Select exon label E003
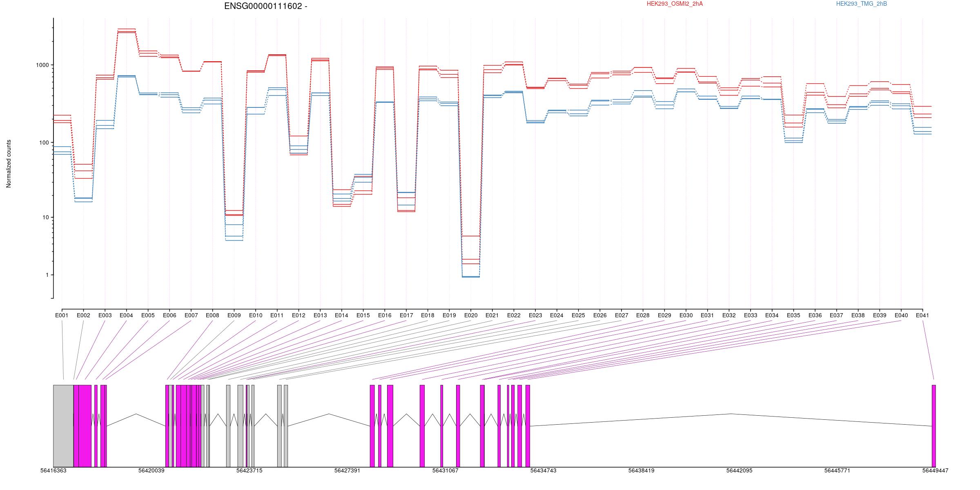980x490 pixels. pyautogui.click(x=105, y=315)
